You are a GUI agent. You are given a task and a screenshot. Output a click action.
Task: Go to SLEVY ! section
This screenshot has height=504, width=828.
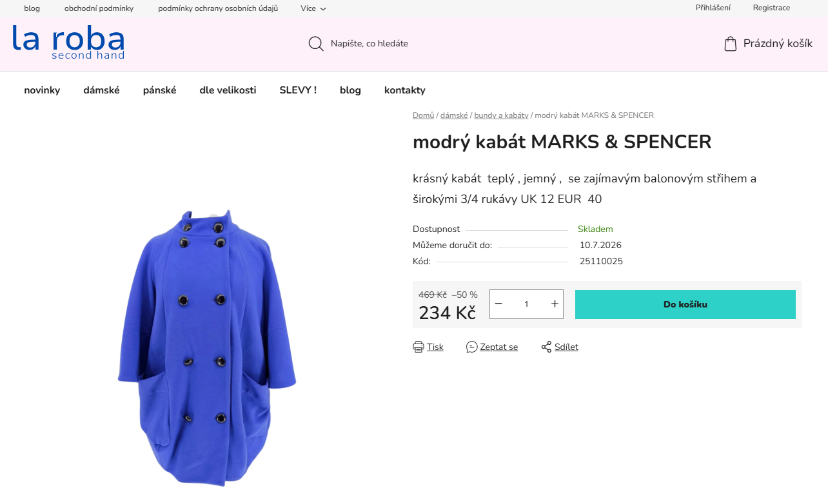pos(298,90)
